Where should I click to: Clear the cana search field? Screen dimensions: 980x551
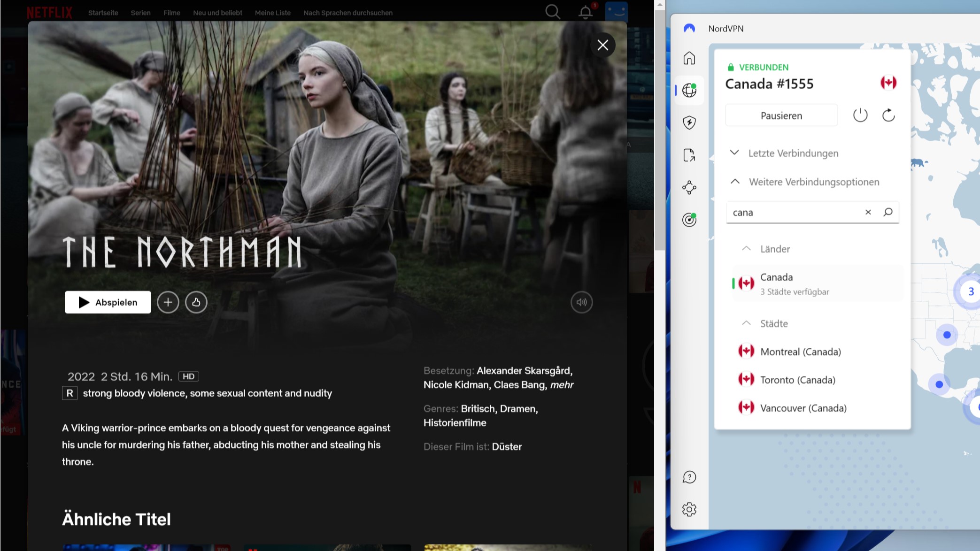868,212
